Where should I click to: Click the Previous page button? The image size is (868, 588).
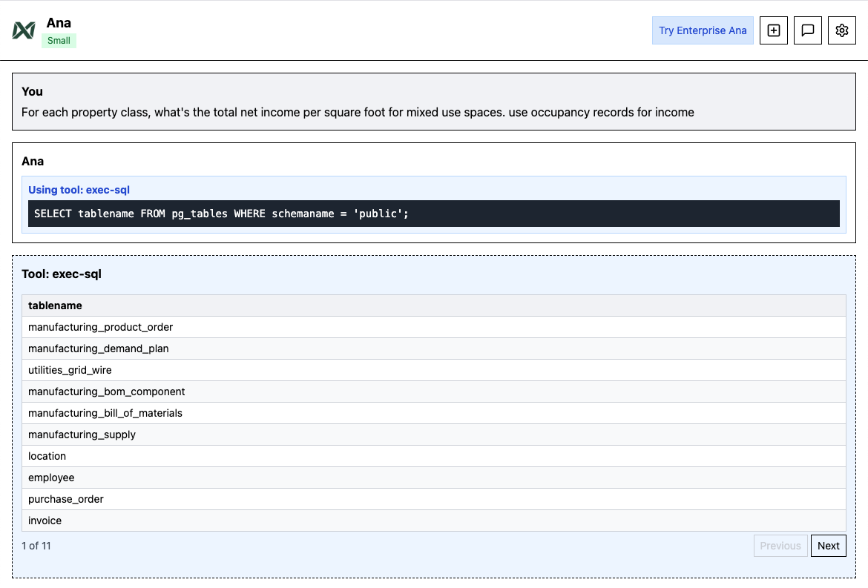pyautogui.click(x=780, y=546)
